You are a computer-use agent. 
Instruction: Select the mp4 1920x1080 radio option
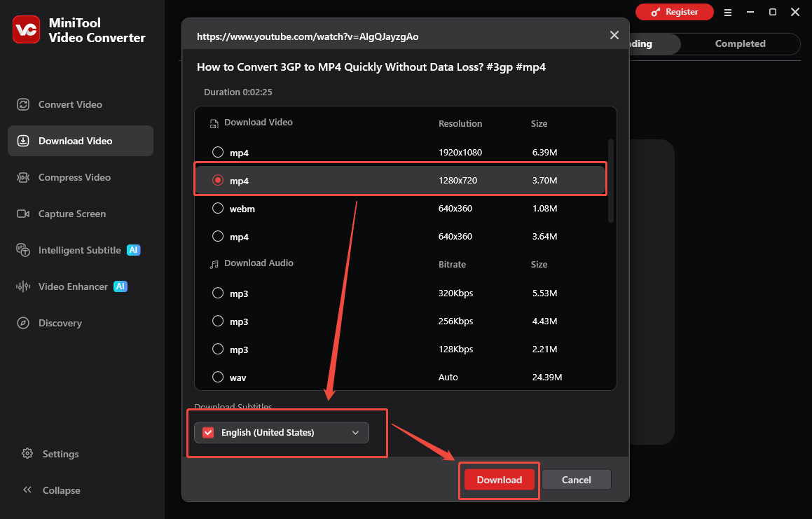218,152
